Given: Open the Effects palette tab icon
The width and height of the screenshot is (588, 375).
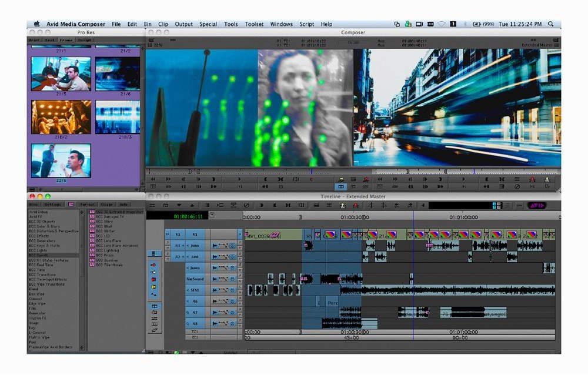Looking at the screenshot, I should tap(71, 205).
